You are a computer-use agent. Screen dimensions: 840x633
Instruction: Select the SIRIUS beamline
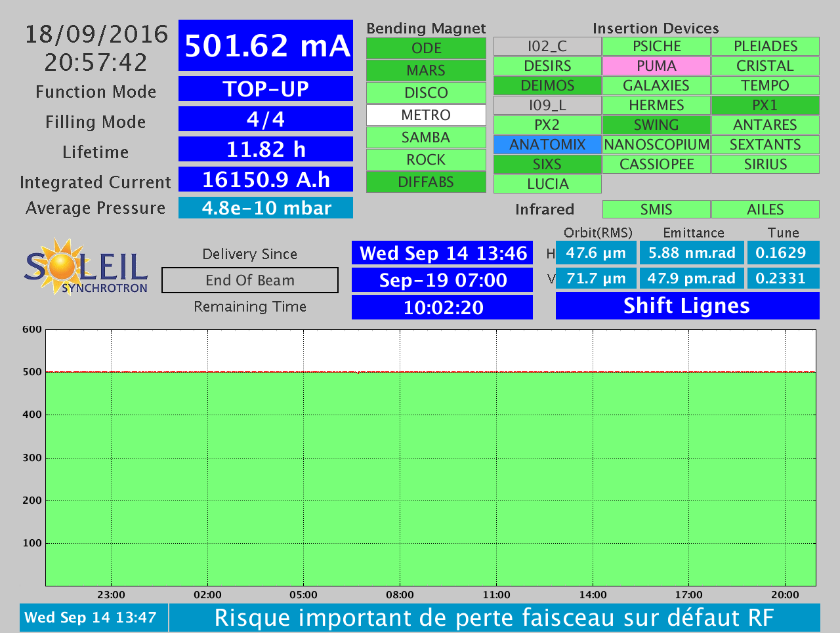(x=765, y=165)
